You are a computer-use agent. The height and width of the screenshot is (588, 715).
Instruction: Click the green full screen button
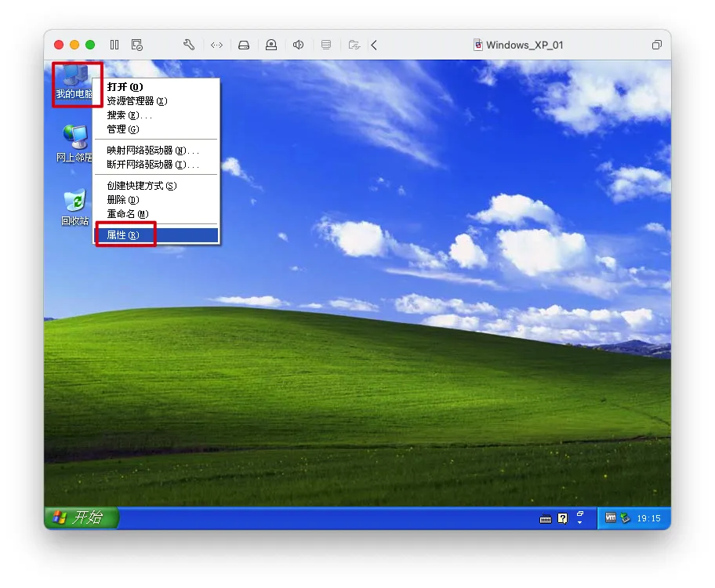pos(90,45)
